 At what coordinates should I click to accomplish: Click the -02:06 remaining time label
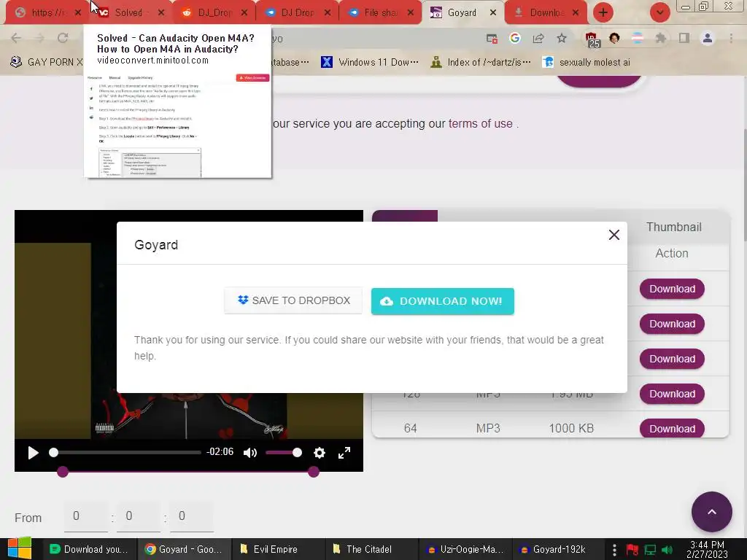tap(220, 451)
